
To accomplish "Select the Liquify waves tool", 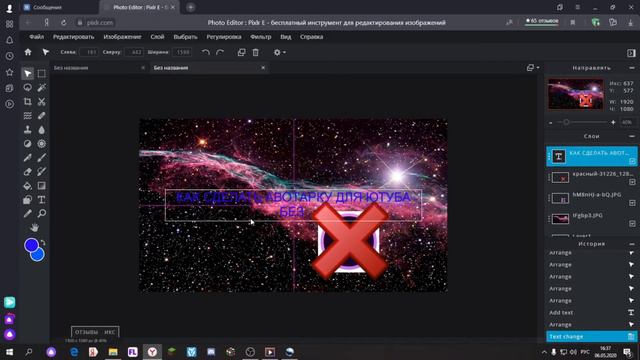I will [x=27, y=116].
